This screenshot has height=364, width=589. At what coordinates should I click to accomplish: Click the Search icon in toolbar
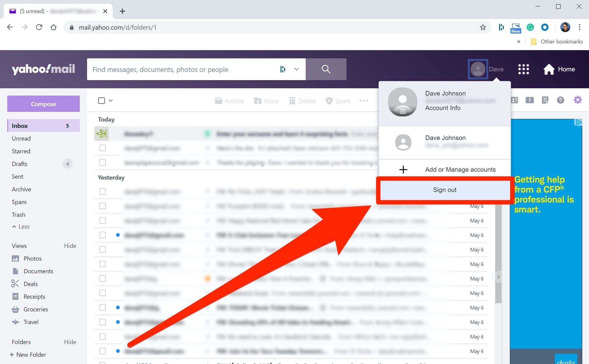pos(326,70)
